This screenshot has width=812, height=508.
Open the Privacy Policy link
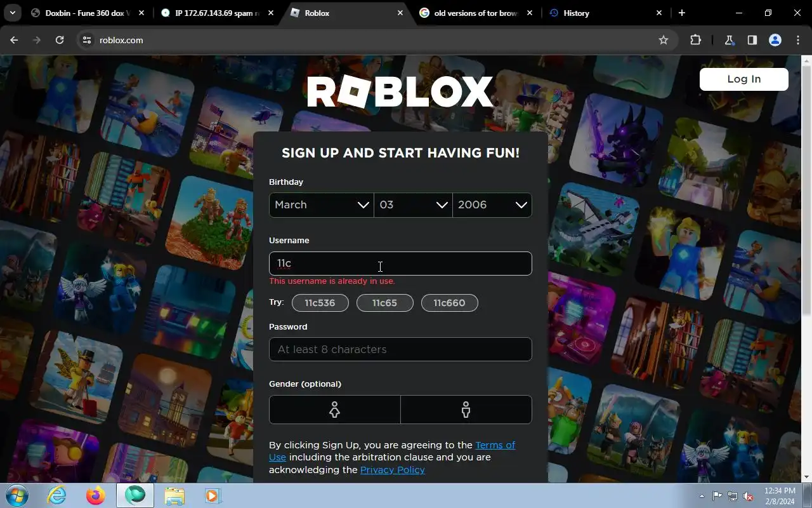tap(393, 470)
